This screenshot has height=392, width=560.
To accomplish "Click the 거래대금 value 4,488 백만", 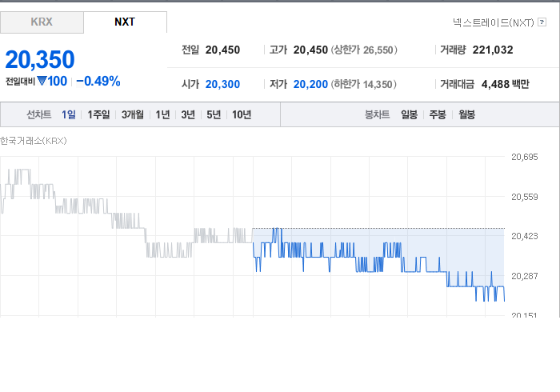I will click(x=506, y=84).
